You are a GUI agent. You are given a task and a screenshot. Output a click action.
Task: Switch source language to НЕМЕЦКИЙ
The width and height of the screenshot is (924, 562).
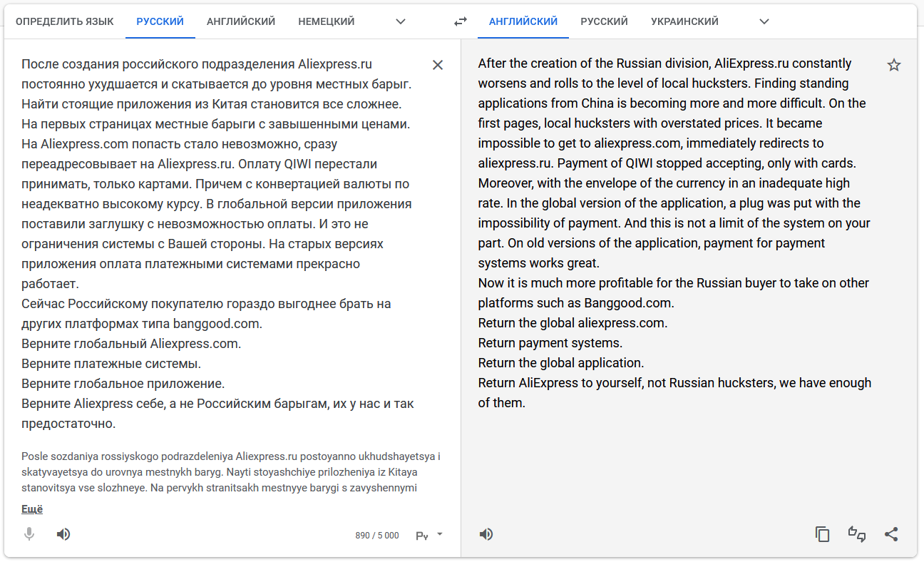pyautogui.click(x=327, y=21)
